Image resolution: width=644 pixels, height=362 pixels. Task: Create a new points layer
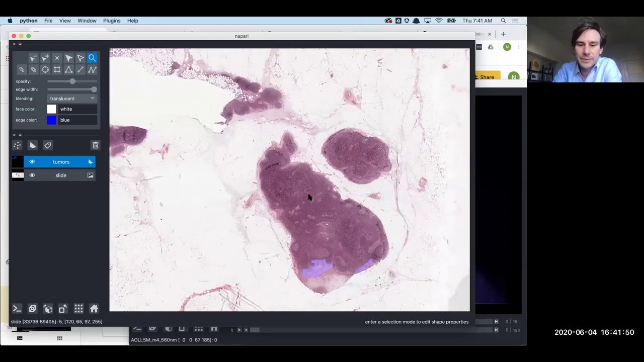click(x=17, y=145)
